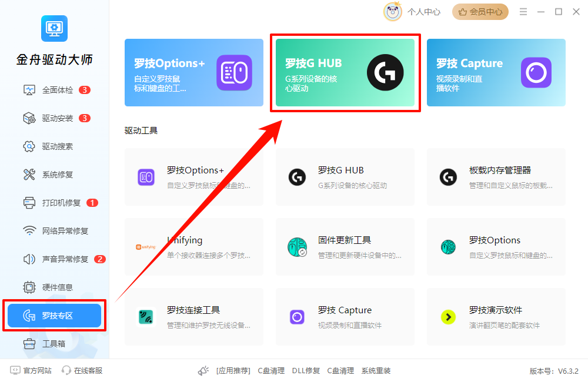This screenshot has width=588, height=382.
Task: Open 个人中心 with the avatar
Action: point(394,11)
